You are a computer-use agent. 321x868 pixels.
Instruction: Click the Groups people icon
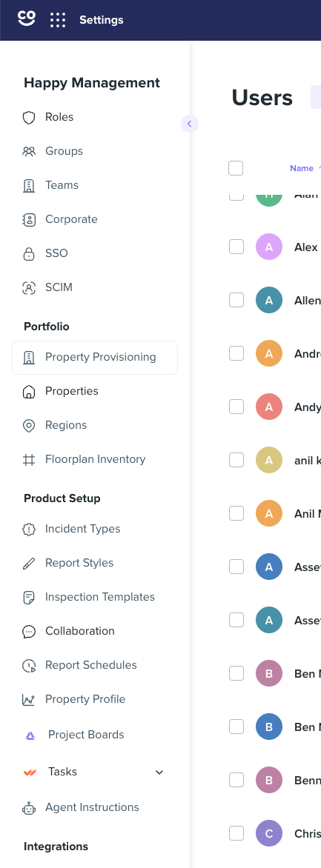[29, 151]
